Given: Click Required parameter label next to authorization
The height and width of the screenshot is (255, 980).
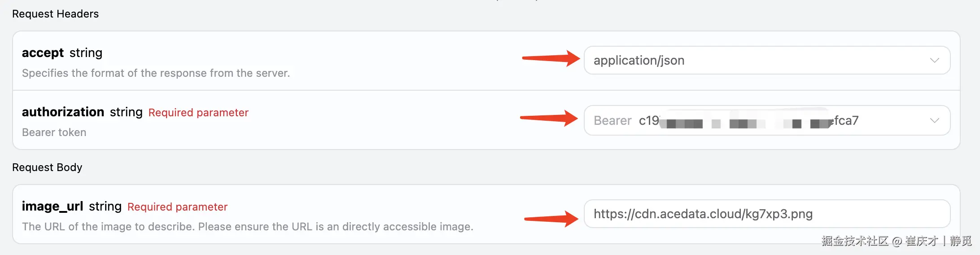Looking at the screenshot, I should (198, 113).
